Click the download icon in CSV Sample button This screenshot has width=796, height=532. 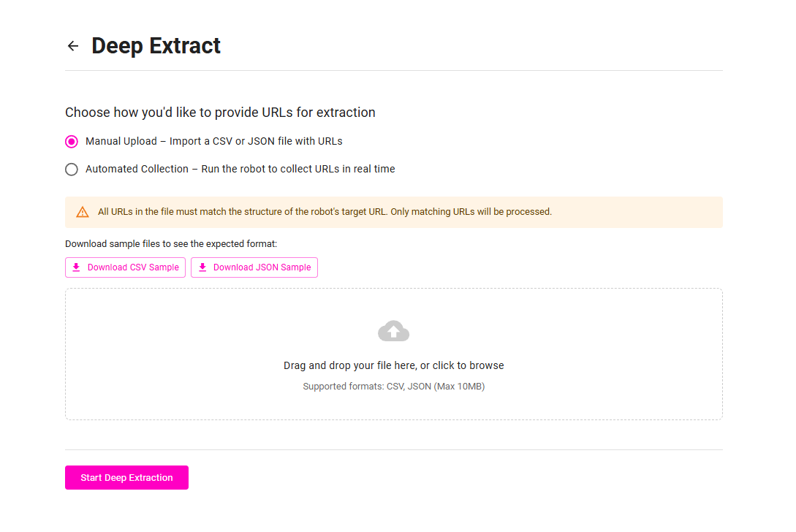[x=76, y=267]
